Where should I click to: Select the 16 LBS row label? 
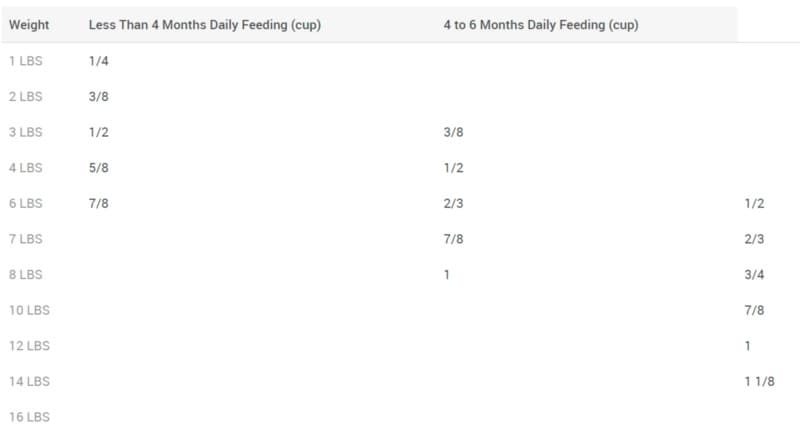[x=30, y=417]
